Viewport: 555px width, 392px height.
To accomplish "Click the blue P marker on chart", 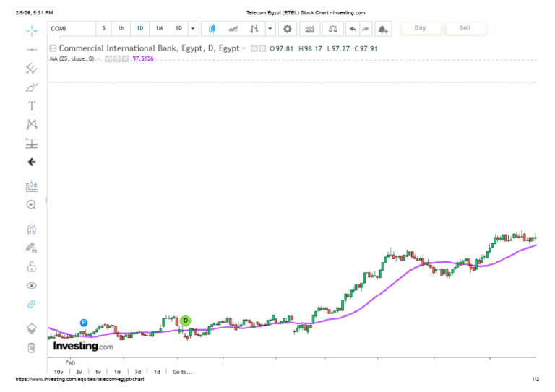I will (x=84, y=323).
